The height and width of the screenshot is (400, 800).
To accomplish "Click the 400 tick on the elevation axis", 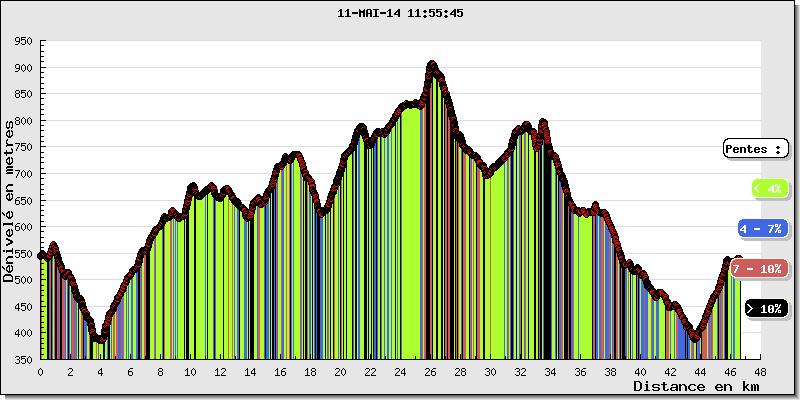I will [x=23, y=333].
